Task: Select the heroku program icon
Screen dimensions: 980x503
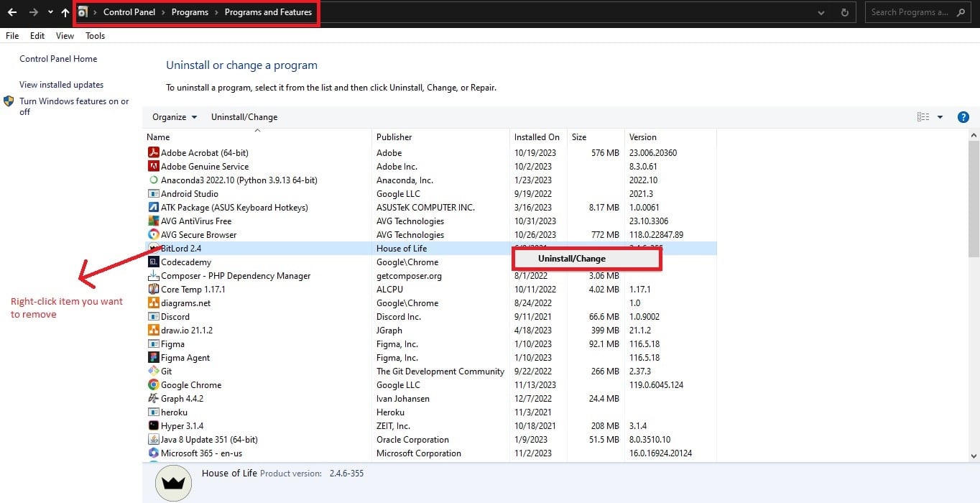Action: (x=153, y=412)
